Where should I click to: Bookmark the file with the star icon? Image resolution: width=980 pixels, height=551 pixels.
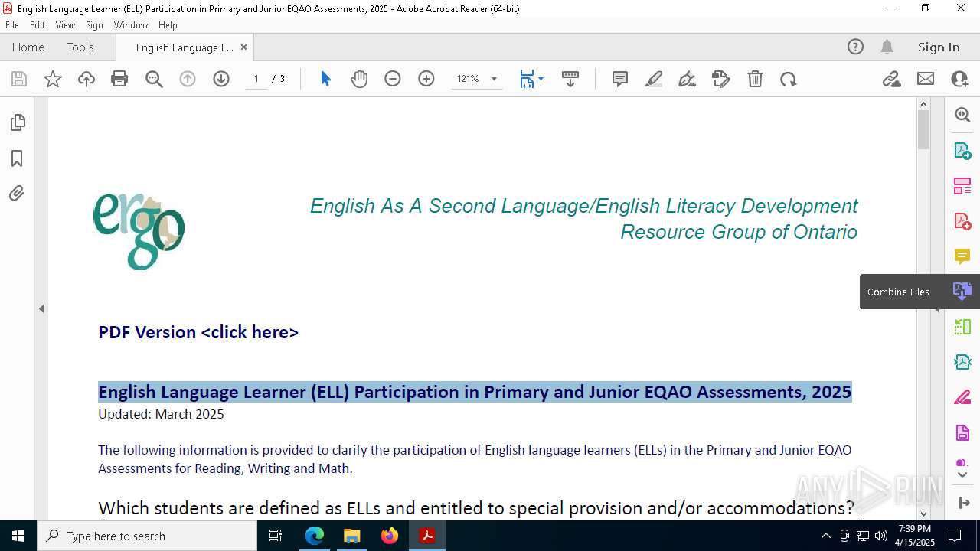click(53, 79)
